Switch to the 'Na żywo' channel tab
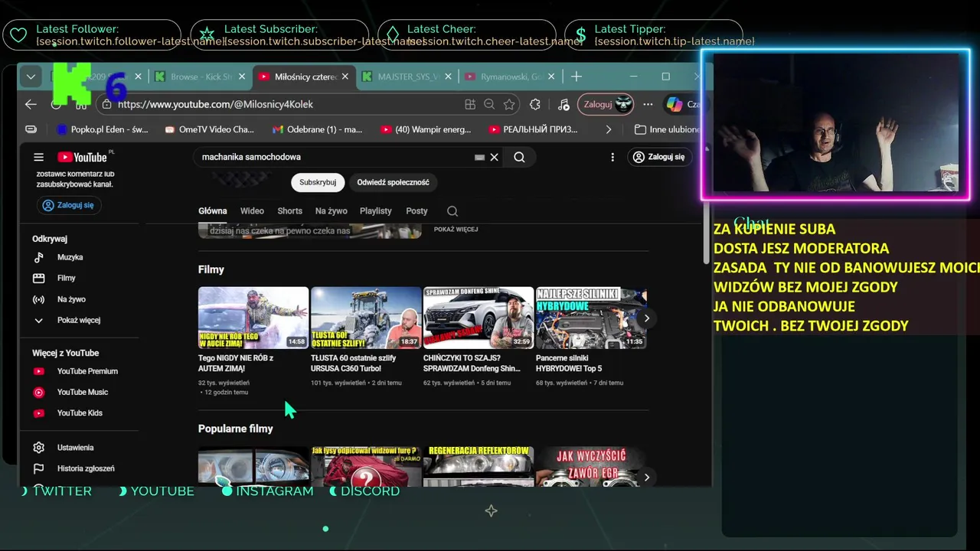The height and width of the screenshot is (551, 980). (332, 211)
